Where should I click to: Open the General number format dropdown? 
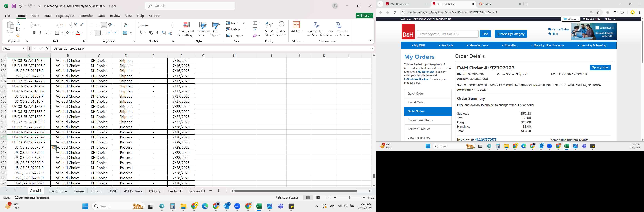pos(171,25)
